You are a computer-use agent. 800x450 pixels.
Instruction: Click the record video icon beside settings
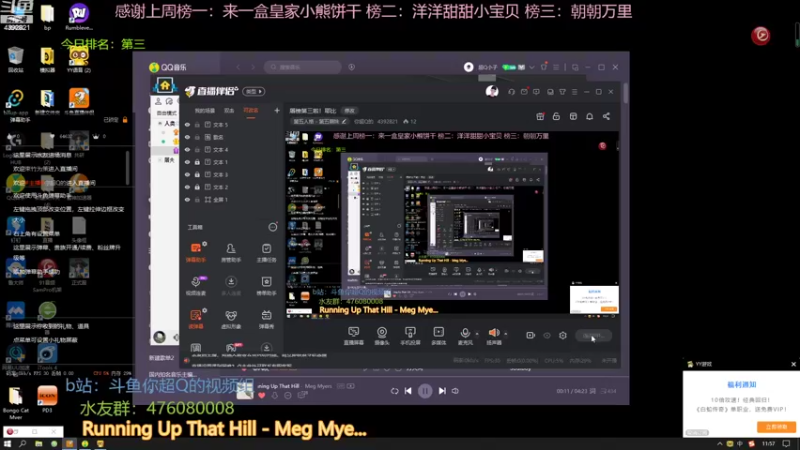click(x=531, y=335)
